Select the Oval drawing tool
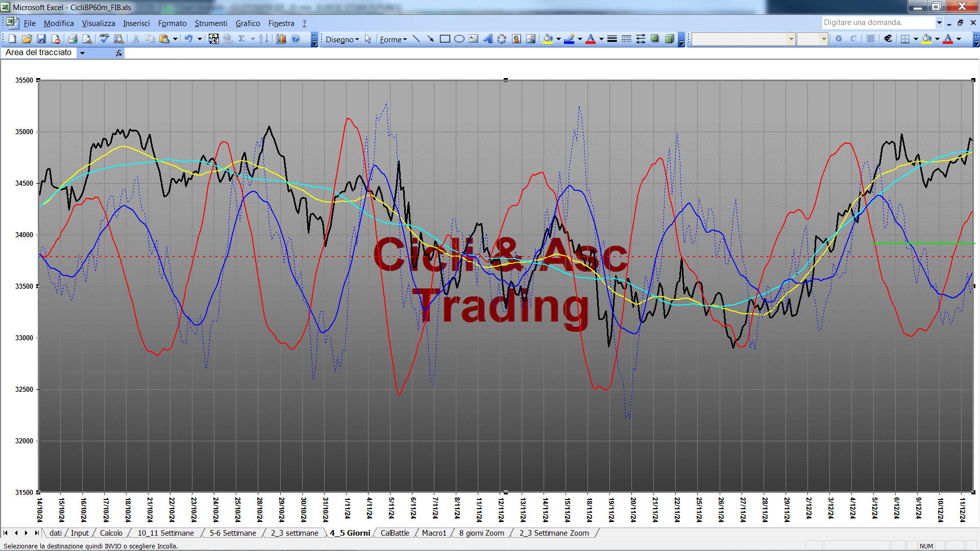 pos(459,39)
